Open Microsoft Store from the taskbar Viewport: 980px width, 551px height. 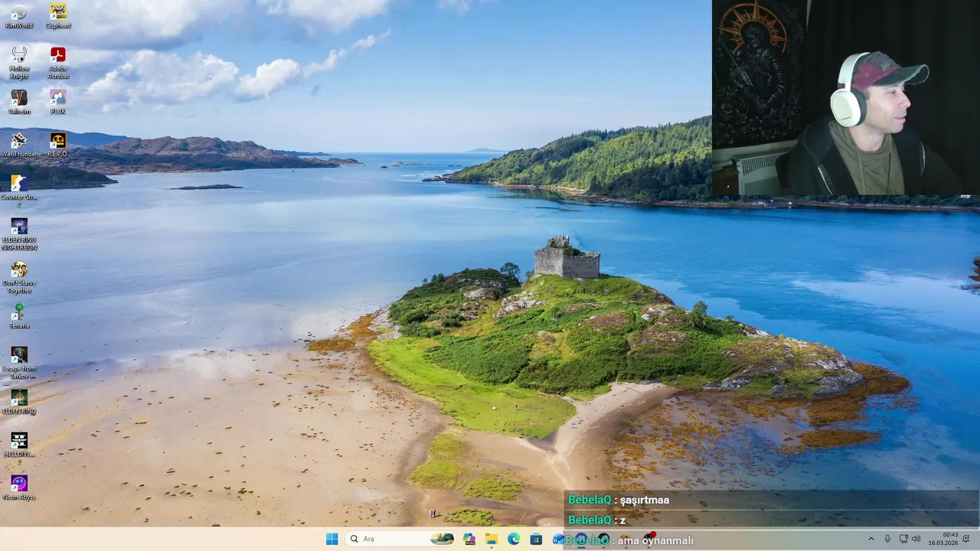536,539
